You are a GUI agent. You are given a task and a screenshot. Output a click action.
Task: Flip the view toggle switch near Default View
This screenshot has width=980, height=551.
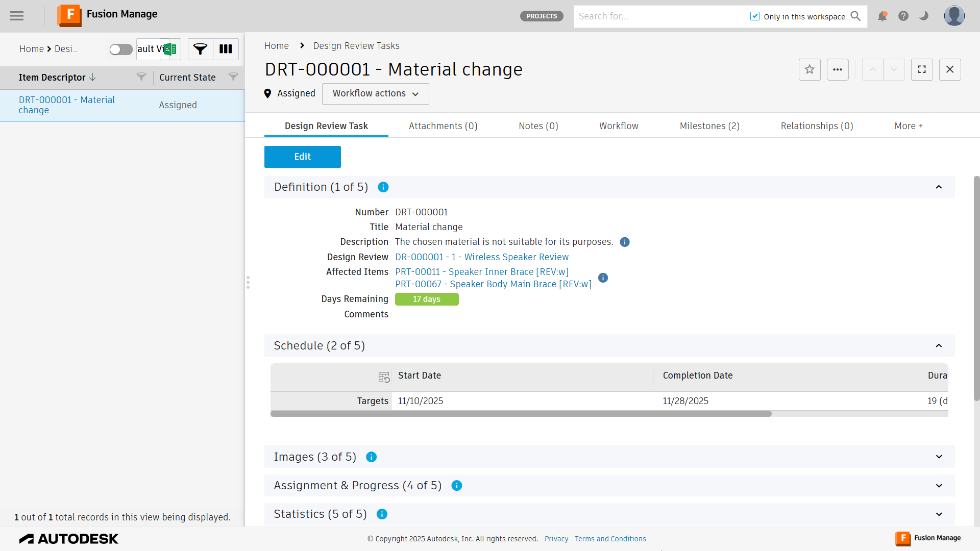click(x=120, y=49)
